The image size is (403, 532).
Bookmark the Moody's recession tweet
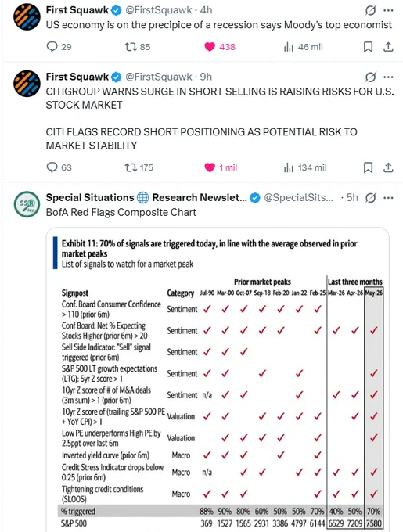click(x=368, y=47)
